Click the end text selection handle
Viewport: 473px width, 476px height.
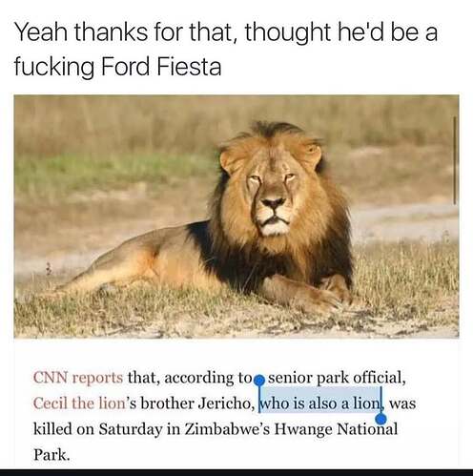[380, 419]
